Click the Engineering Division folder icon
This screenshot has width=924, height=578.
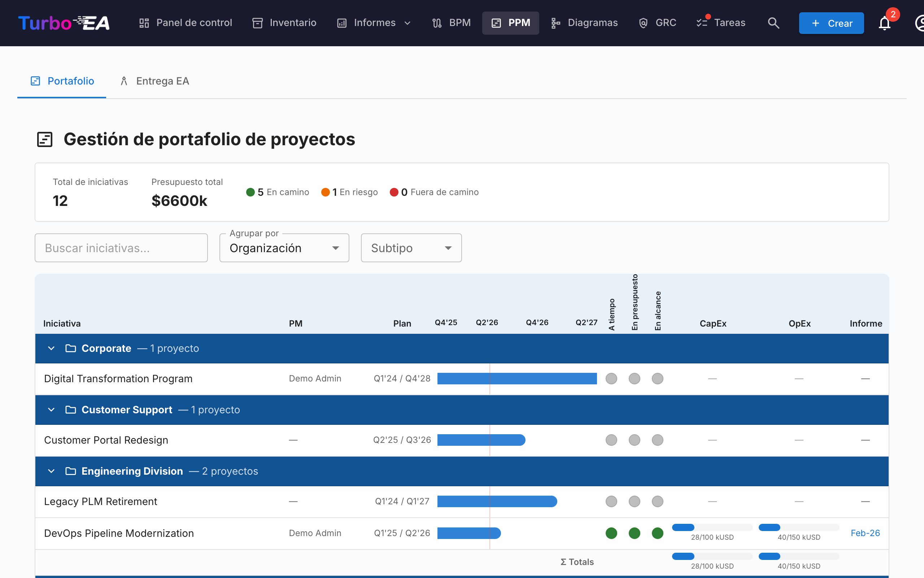[x=71, y=471]
